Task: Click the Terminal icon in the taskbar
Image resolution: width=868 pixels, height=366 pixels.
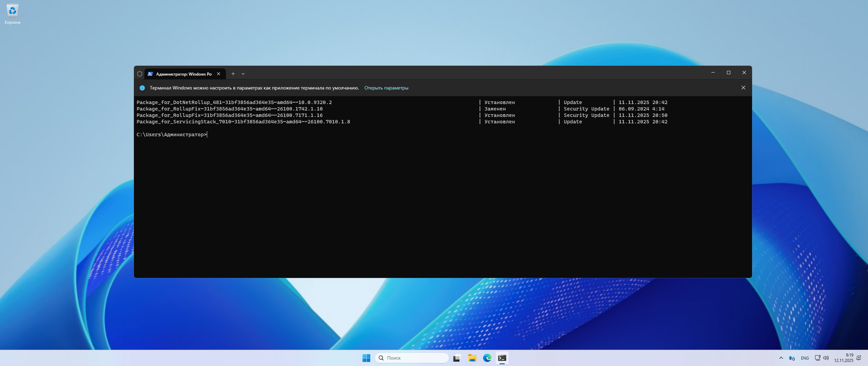Action: point(502,358)
